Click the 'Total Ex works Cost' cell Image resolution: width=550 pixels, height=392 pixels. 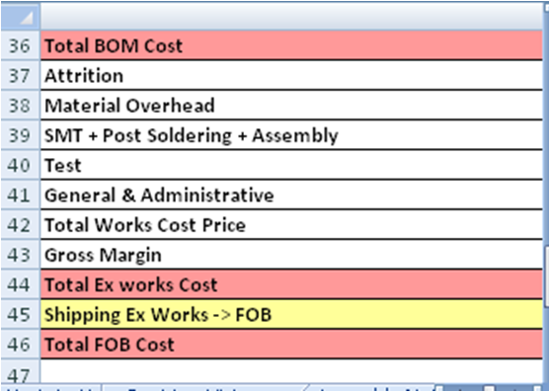[x=291, y=284]
